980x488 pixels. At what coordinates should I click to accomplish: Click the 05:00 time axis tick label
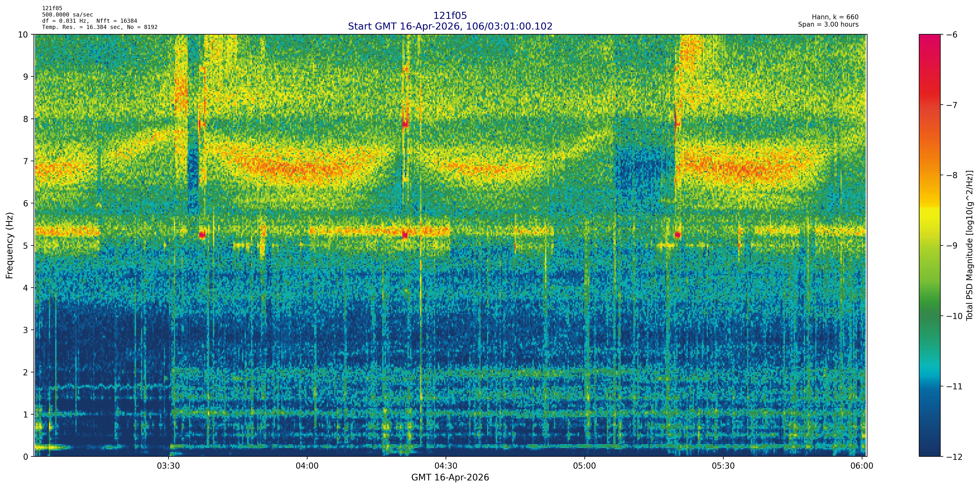click(x=584, y=466)
